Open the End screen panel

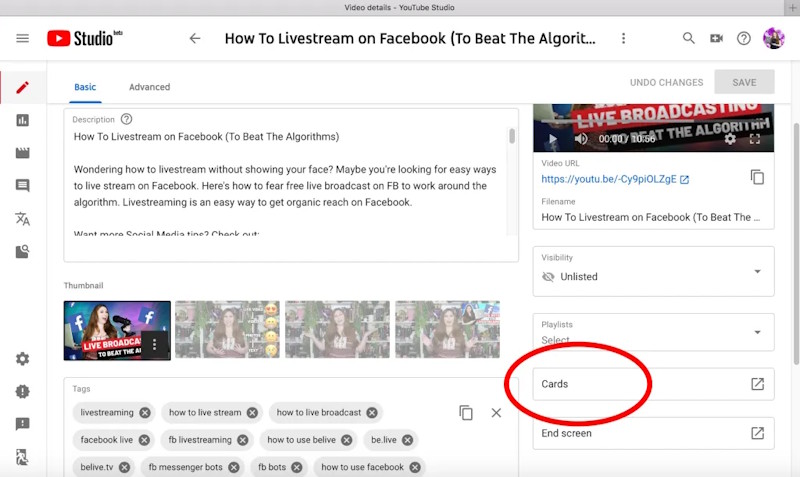(x=654, y=433)
